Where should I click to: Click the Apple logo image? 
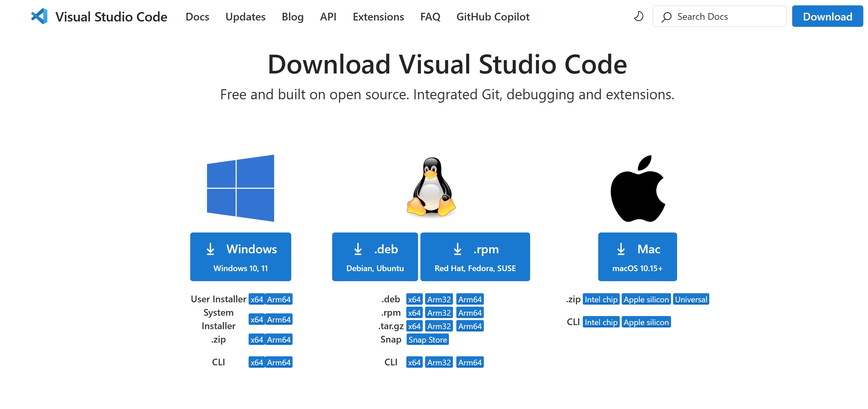pos(637,188)
